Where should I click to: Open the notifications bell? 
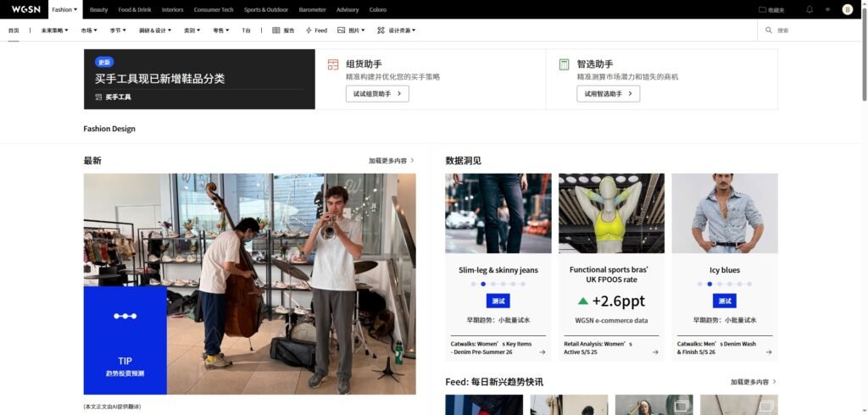coord(809,9)
